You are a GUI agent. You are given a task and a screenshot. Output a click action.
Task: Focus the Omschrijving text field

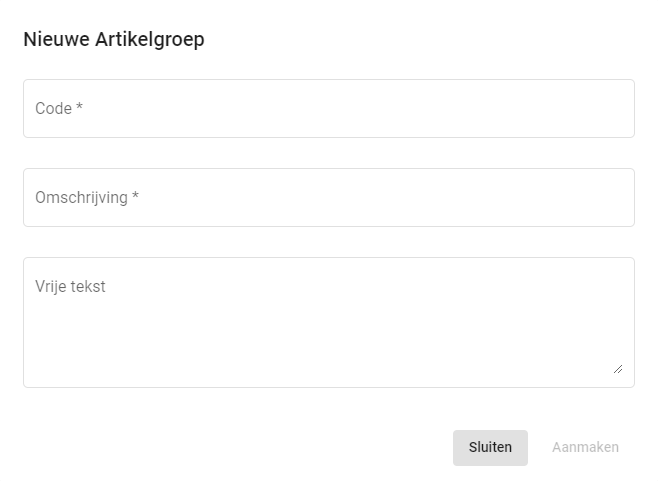point(328,197)
